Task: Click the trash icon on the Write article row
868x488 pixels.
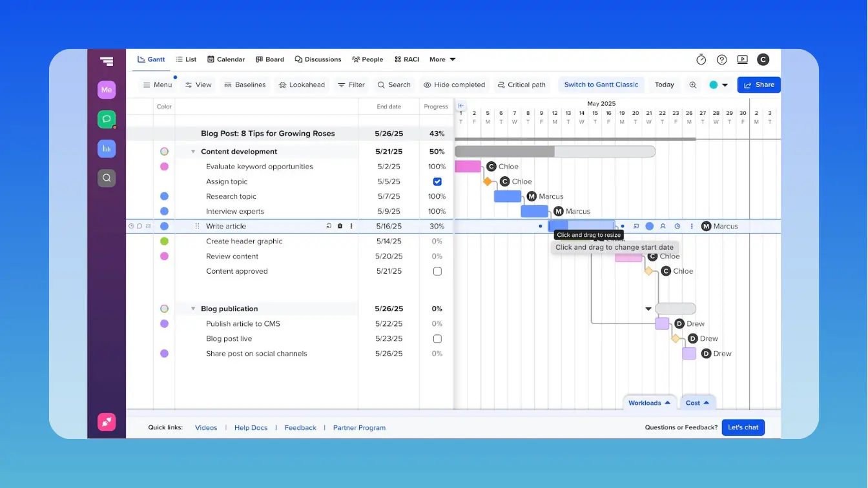Action: [340, 226]
